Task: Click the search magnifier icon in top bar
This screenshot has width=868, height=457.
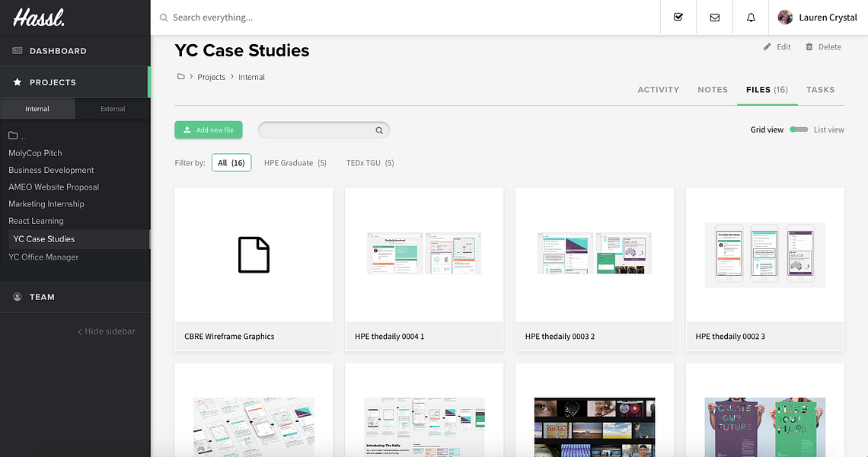Action: click(x=164, y=18)
